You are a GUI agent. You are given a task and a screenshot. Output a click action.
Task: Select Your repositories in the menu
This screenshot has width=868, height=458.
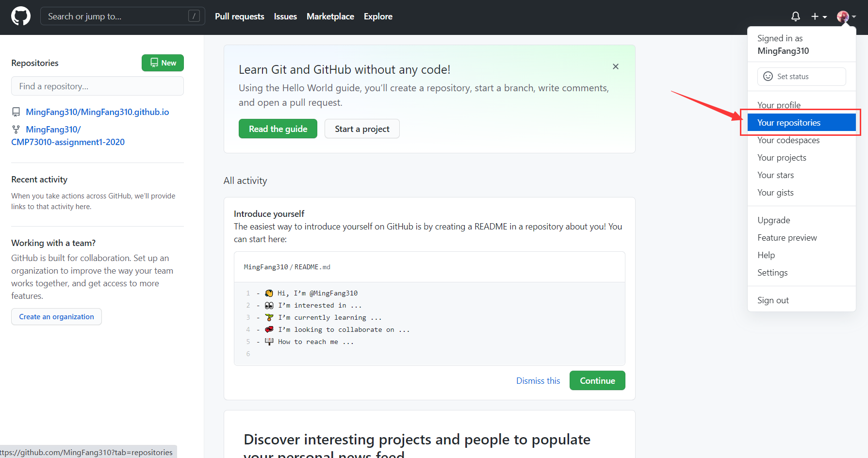click(x=802, y=122)
